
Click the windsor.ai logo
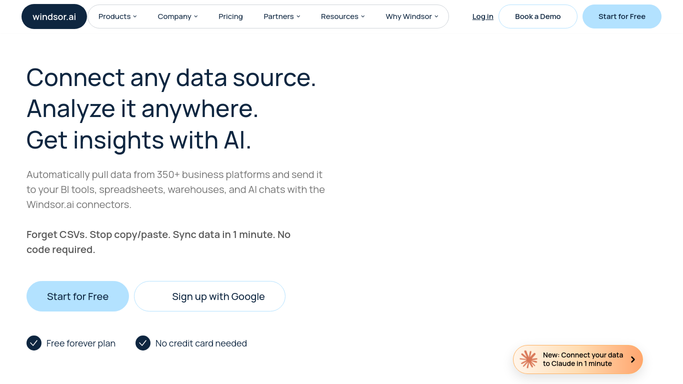point(54,17)
